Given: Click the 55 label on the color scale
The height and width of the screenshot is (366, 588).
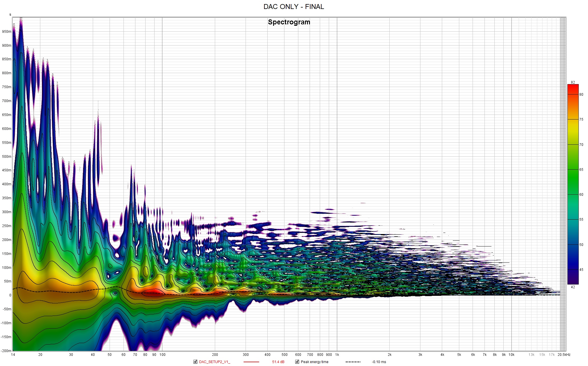Looking at the screenshot, I should (581, 220).
